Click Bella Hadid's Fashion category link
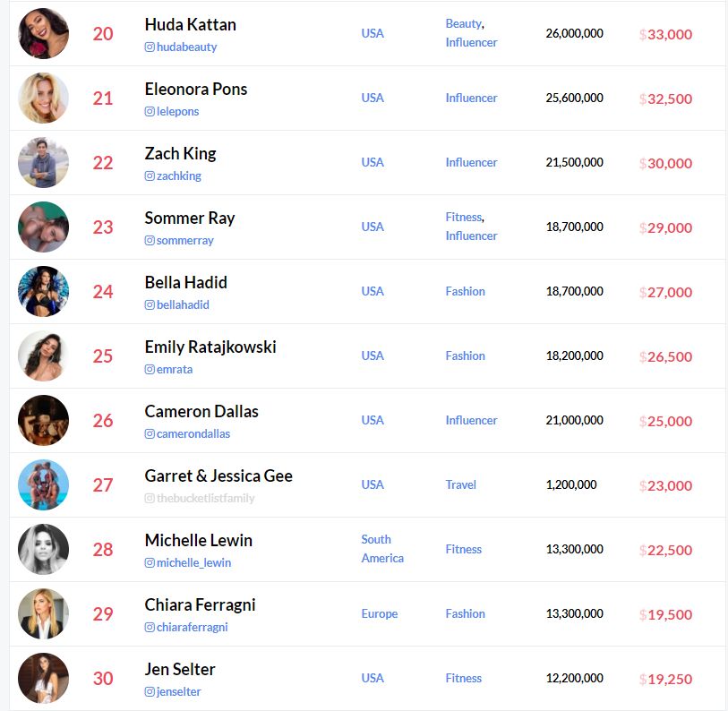This screenshot has height=711, width=728. [466, 291]
